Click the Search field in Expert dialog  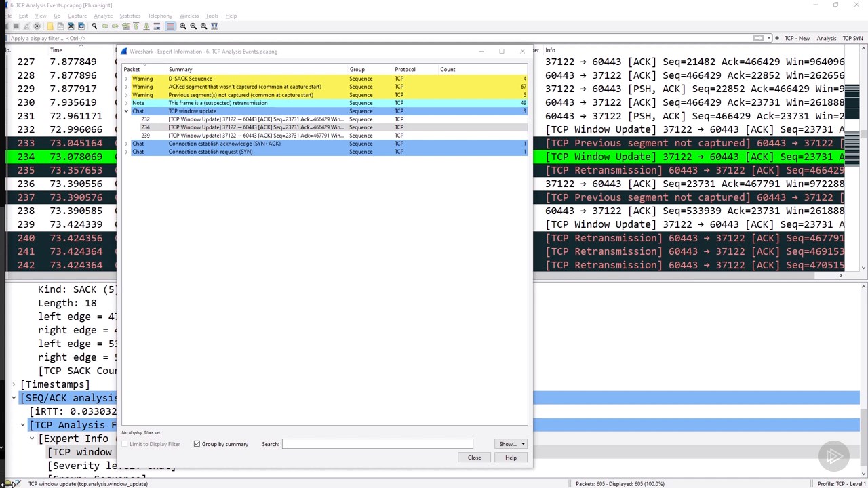(x=378, y=444)
